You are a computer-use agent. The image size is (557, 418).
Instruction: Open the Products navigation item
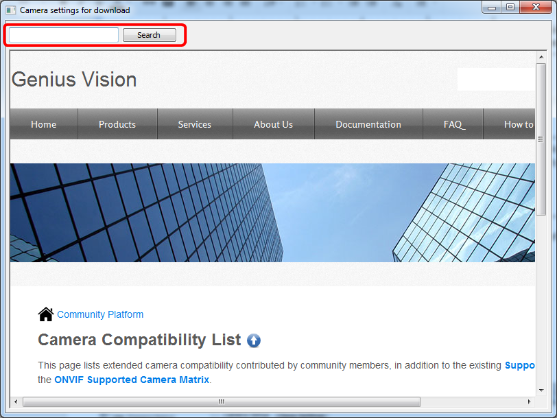(x=117, y=124)
